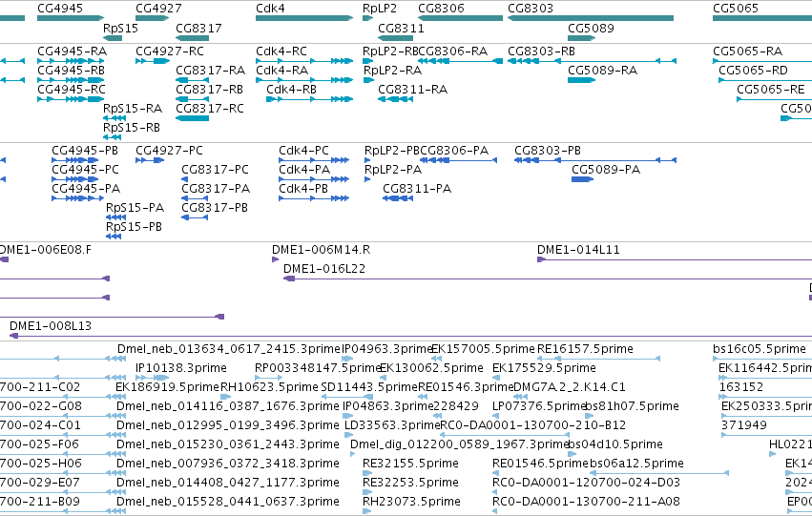
Task: Select the CG8306 gene bar
Action: tap(460, 18)
